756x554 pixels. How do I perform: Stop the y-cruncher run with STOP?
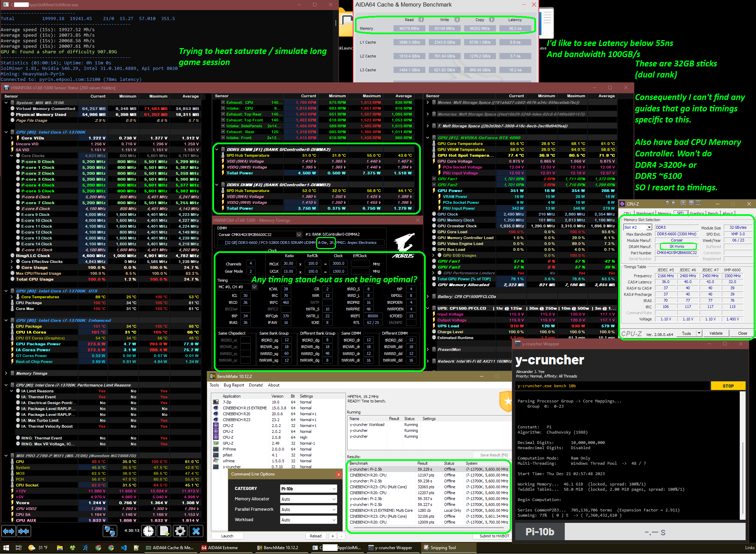(728, 386)
